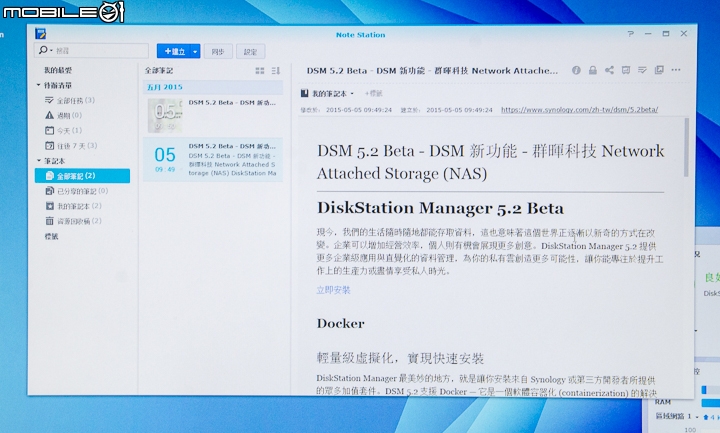Click the RAM usage bar in background widget
This screenshot has width=720, height=433.
[x=710, y=402]
